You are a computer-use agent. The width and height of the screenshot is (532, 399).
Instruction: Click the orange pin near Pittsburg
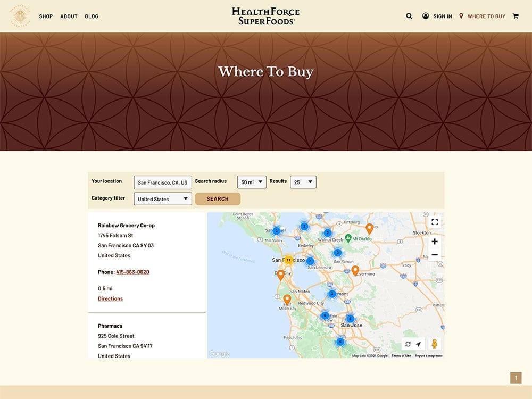(x=370, y=229)
